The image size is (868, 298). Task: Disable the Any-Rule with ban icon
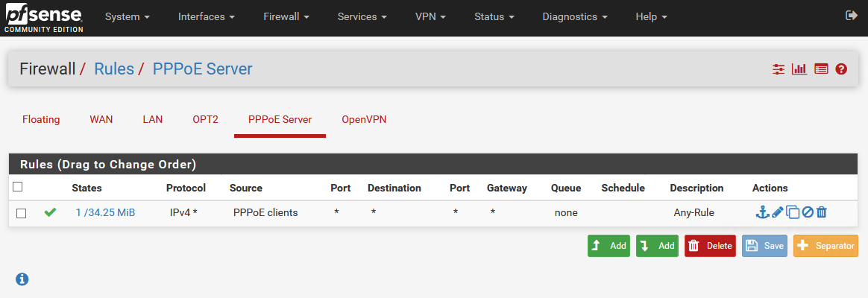808,212
